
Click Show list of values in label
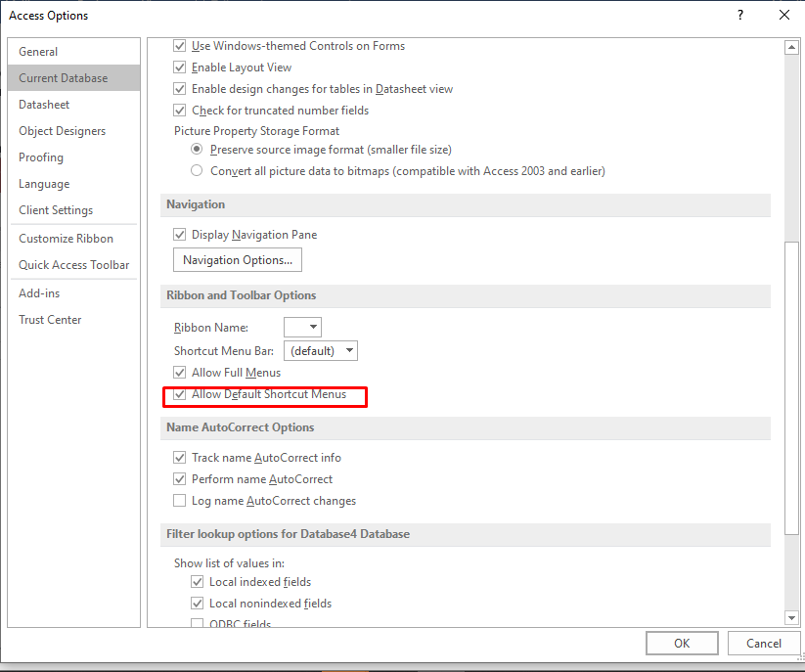229,563
